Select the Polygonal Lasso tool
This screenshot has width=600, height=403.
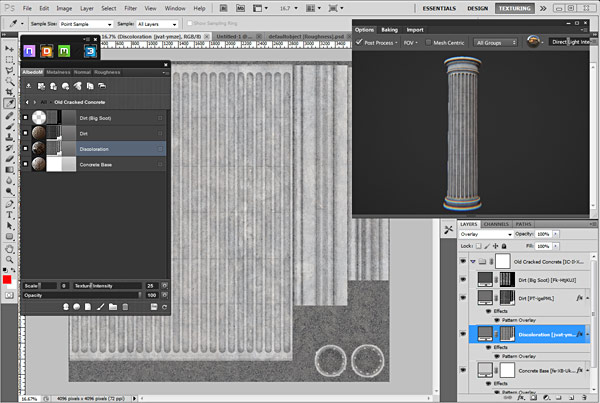point(9,70)
